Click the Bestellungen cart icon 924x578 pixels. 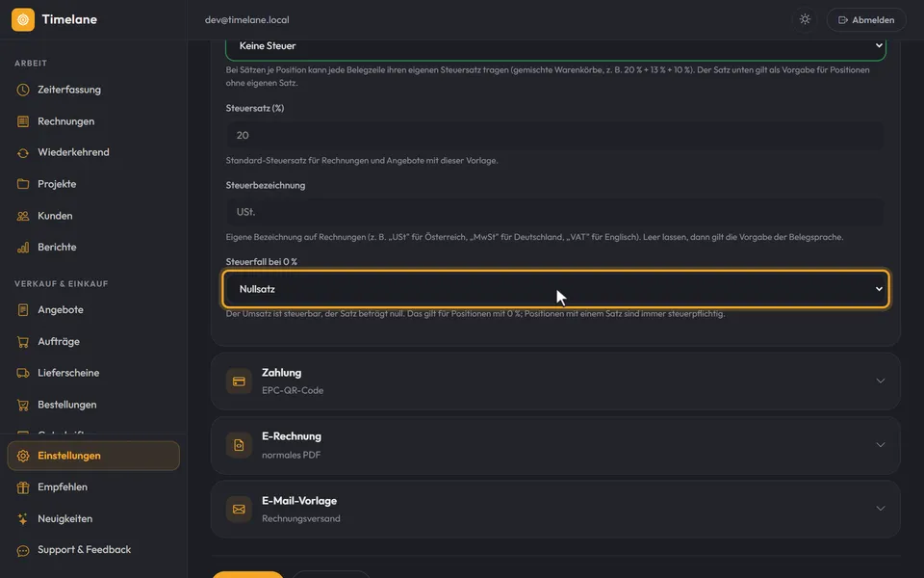pyautogui.click(x=23, y=405)
